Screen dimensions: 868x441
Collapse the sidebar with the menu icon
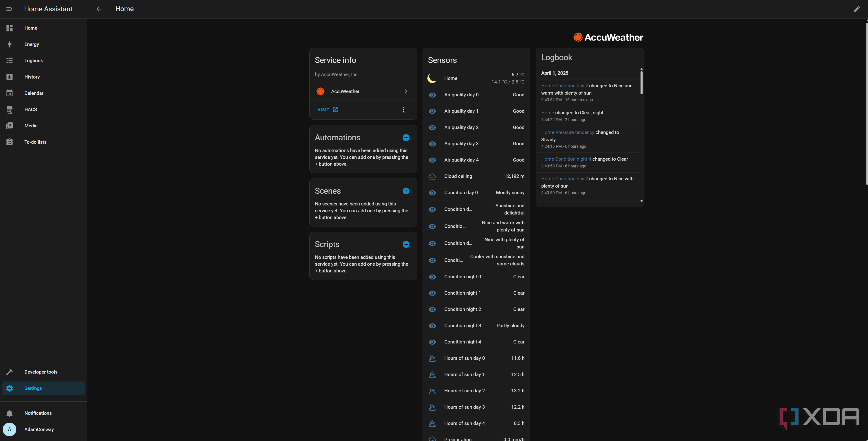(10, 9)
